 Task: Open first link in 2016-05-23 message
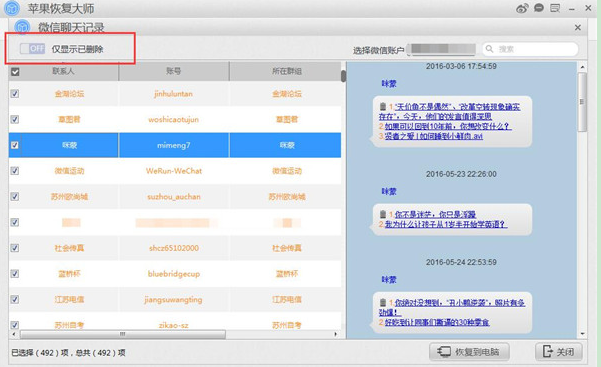pyautogui.click(x=435, y=214)
